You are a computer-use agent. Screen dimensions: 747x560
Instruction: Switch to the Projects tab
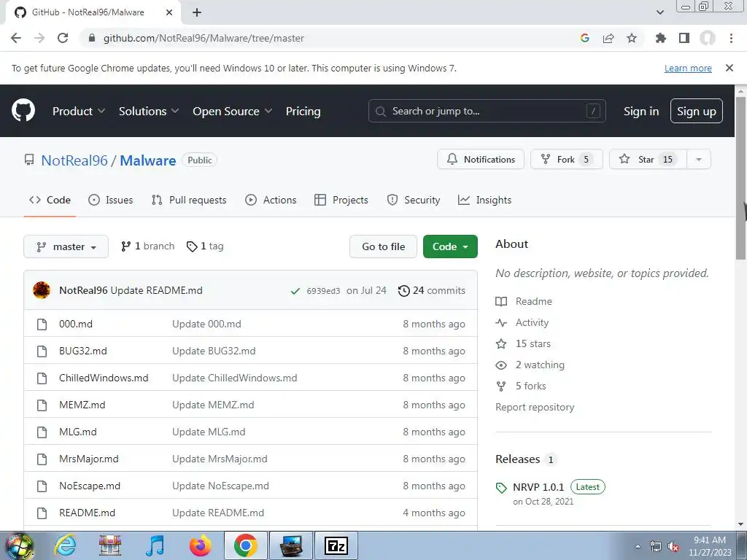pos(341,200)
